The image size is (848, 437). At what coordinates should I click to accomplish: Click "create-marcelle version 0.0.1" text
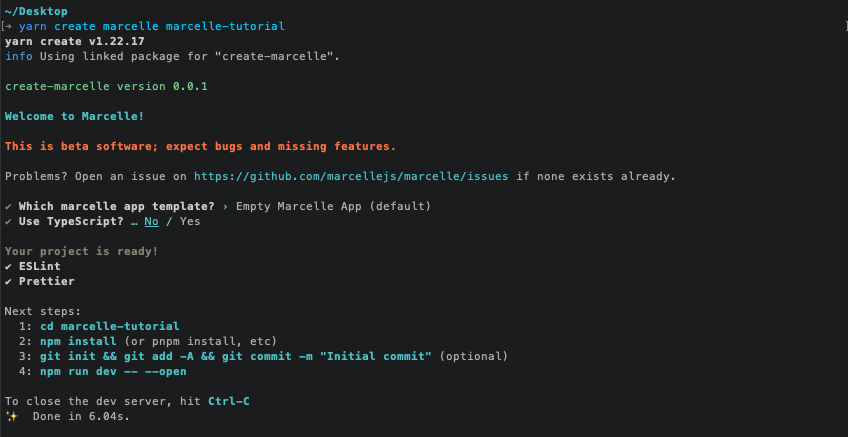coord(107,87)
